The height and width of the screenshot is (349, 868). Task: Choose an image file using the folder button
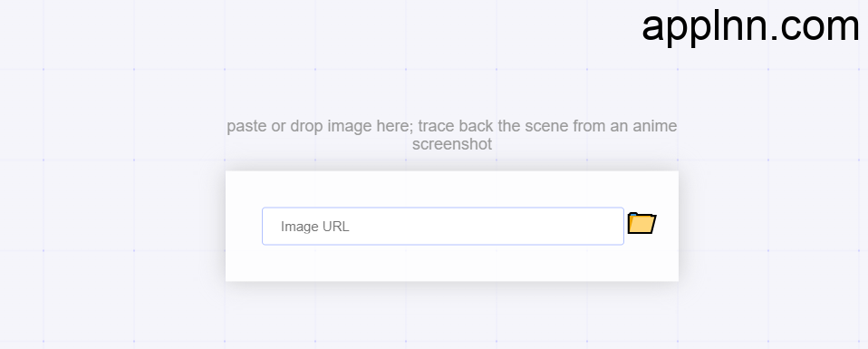coord(641,223)
